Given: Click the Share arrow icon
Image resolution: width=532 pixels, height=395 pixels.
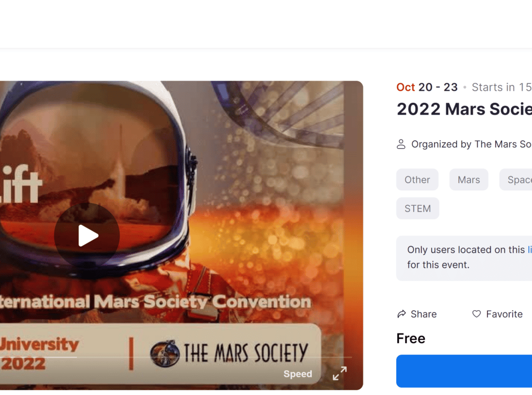Looking at the screenshot, I should pos(402,314).
